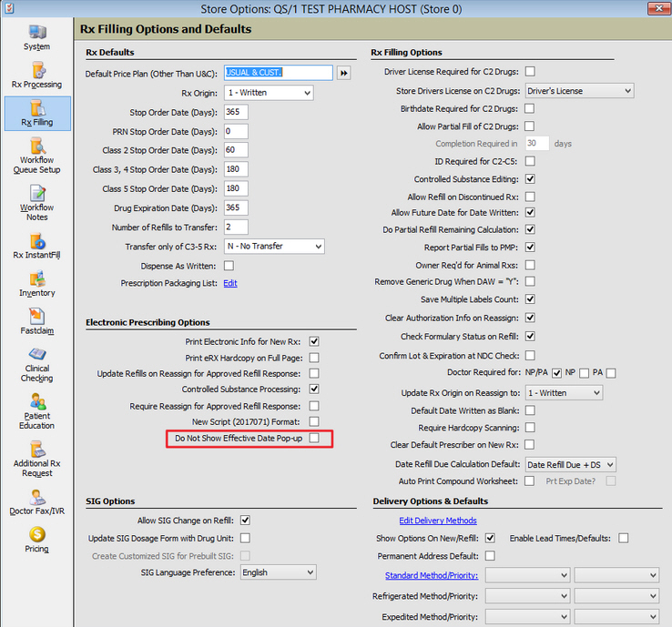Go to the Workflow Notes icon
The image size is (672, 627).
point(36,200)
